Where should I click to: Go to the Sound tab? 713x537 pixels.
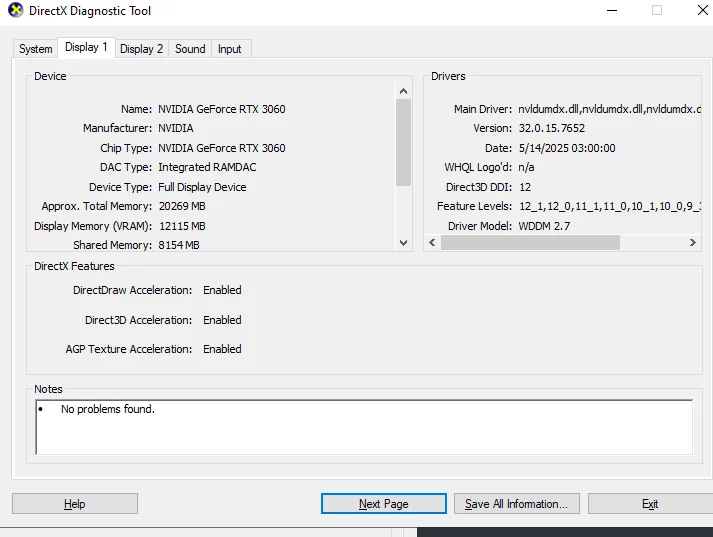190,49
